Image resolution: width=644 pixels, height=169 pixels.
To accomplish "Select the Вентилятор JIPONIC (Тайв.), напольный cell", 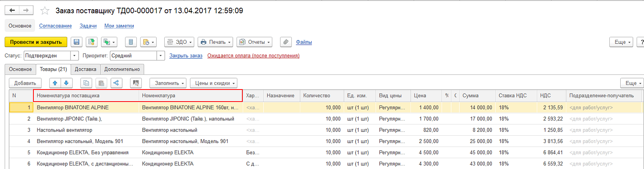I will (191, 119).
